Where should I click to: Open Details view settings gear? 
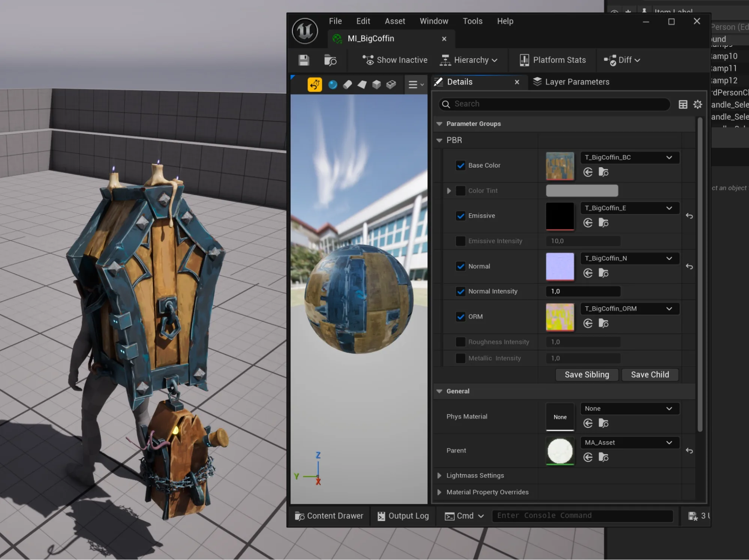(x=697, y=105)
